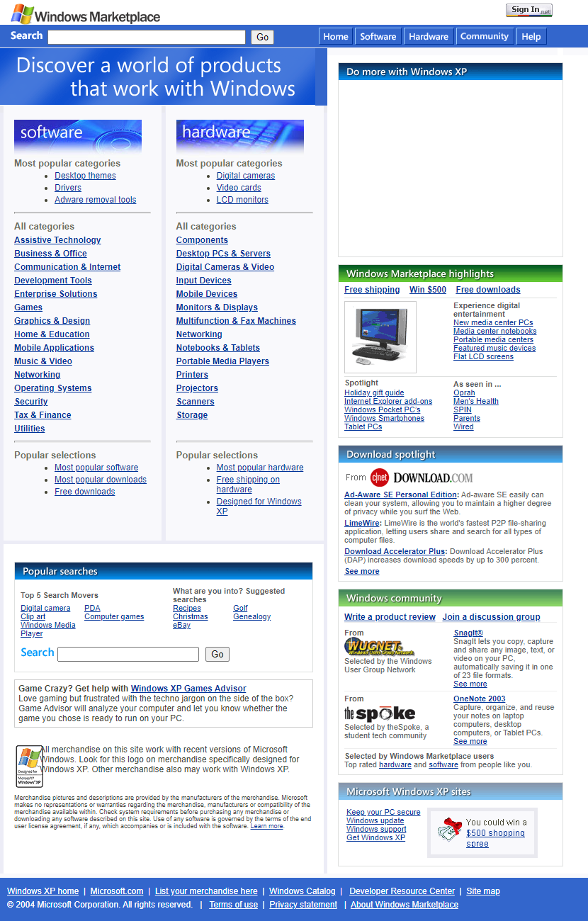Open Windows XP home footer link

point(43,891)
